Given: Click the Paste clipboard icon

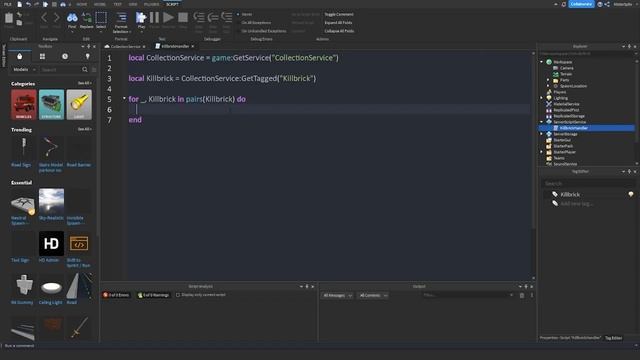Looking at the screenshot, I should (9, 19).
